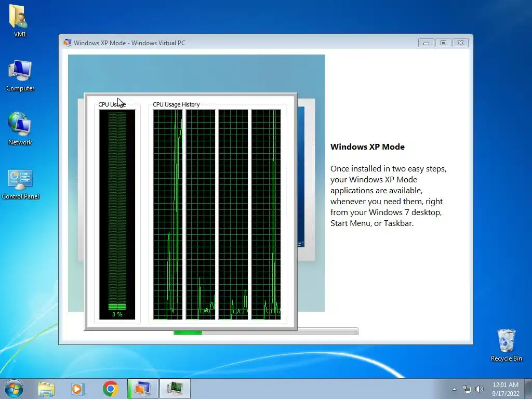Launch Google Chrome from the taskbar

click(110, 389)
